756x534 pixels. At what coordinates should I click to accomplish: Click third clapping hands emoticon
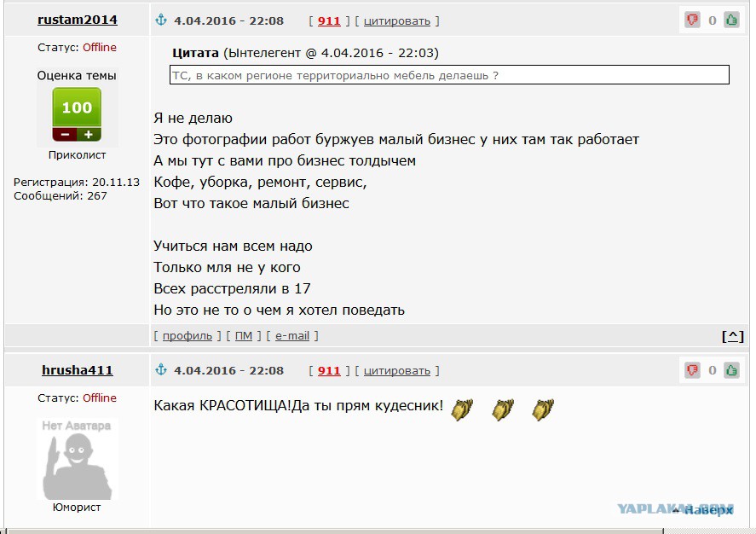coord(543,409)
